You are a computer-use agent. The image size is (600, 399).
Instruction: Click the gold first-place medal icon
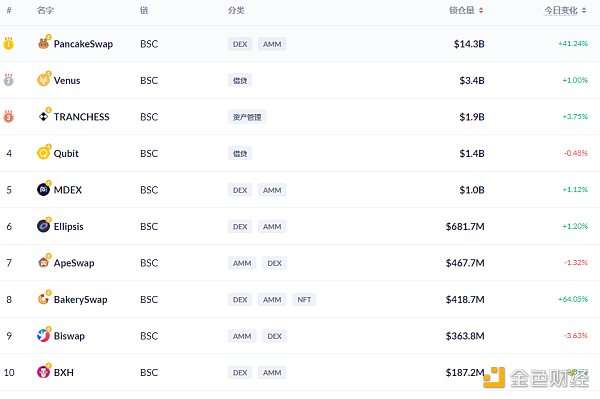[x=8, y=44]
